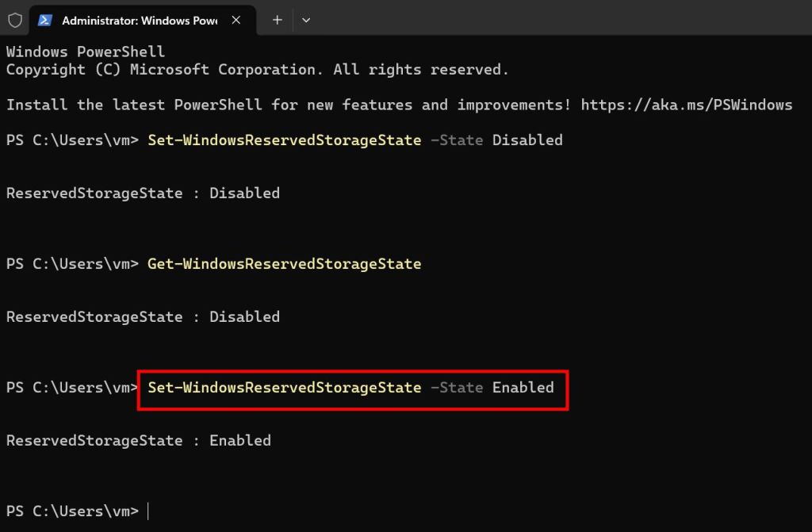This screenshot has height=532, width=812.
Task: Click the second ReservedStorageState : Disabled output
Action: [143, 317]
